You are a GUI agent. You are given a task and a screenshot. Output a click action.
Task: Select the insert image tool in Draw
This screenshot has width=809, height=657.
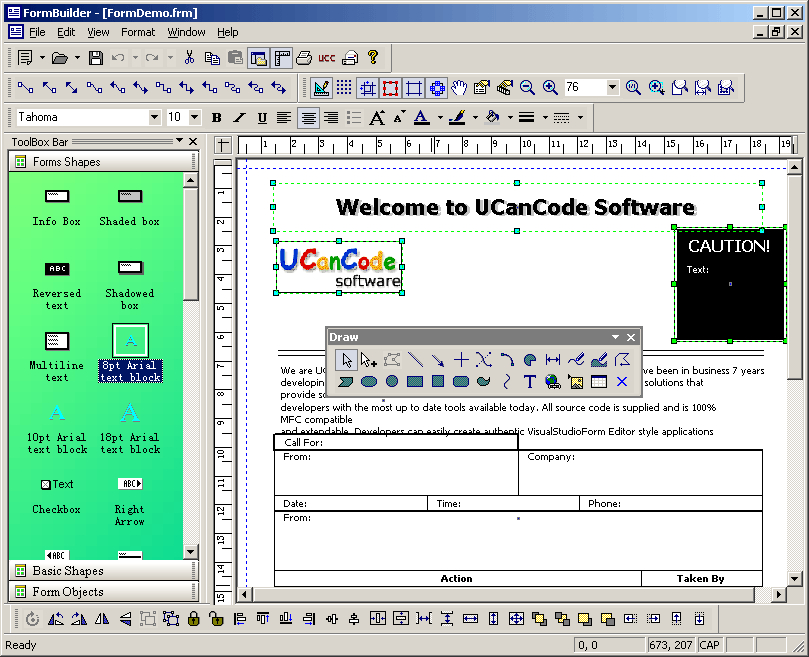[x=576, y=382]
